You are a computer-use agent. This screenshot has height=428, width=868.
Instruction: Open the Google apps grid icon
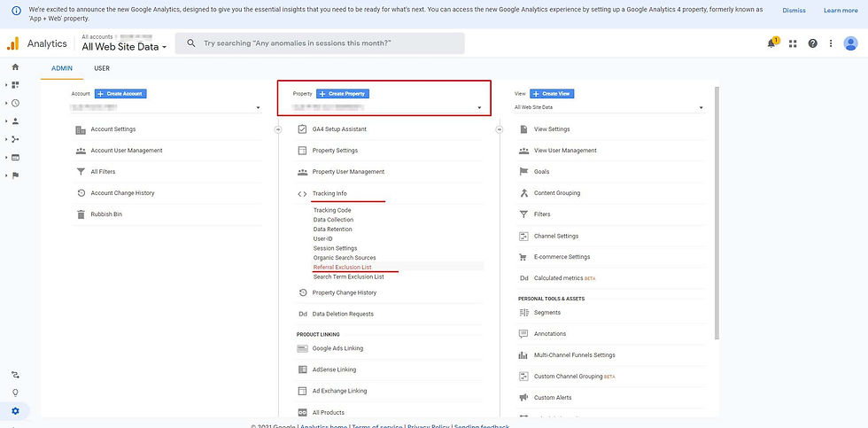point(793,43)
